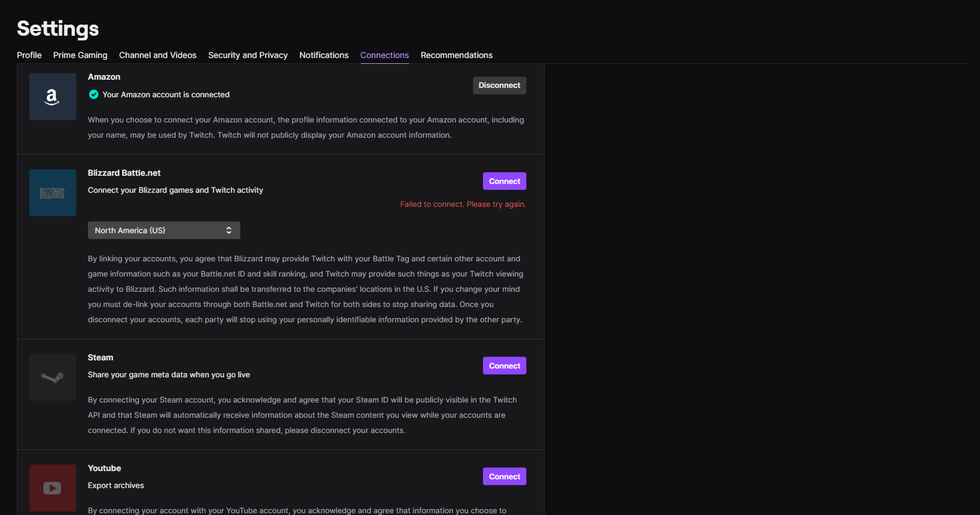Open Security and Privacy tab
The width and height of the screenshot is (980, 515).
(x=248, y=55)
